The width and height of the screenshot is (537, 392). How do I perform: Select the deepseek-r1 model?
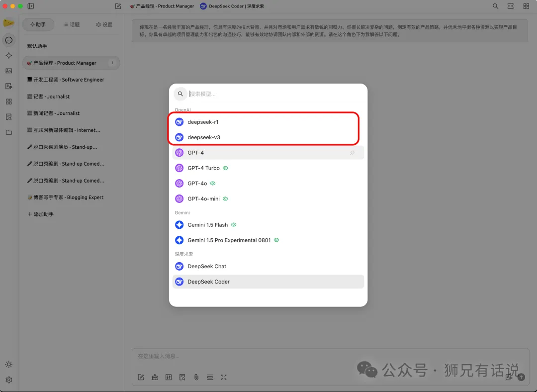click(x=203, y=121)
